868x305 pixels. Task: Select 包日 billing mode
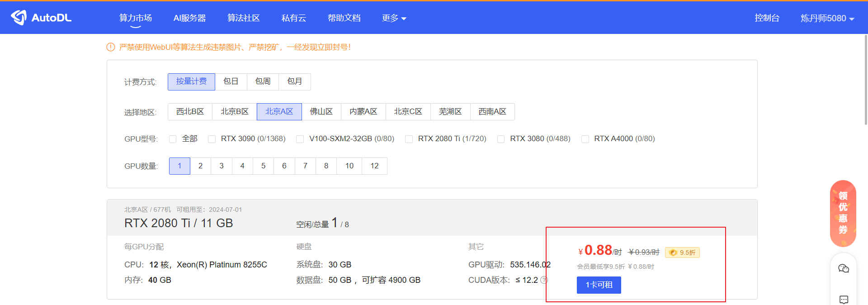pos(231,81)
